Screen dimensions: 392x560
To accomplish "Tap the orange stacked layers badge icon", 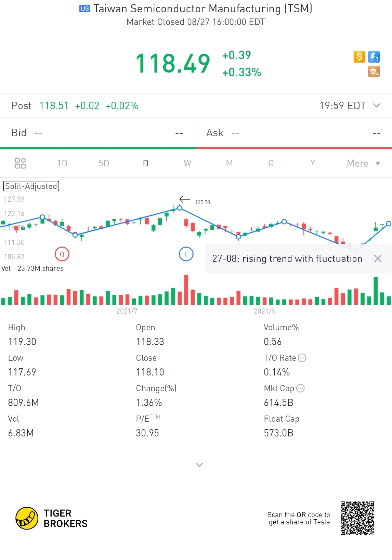I will 374,72.
